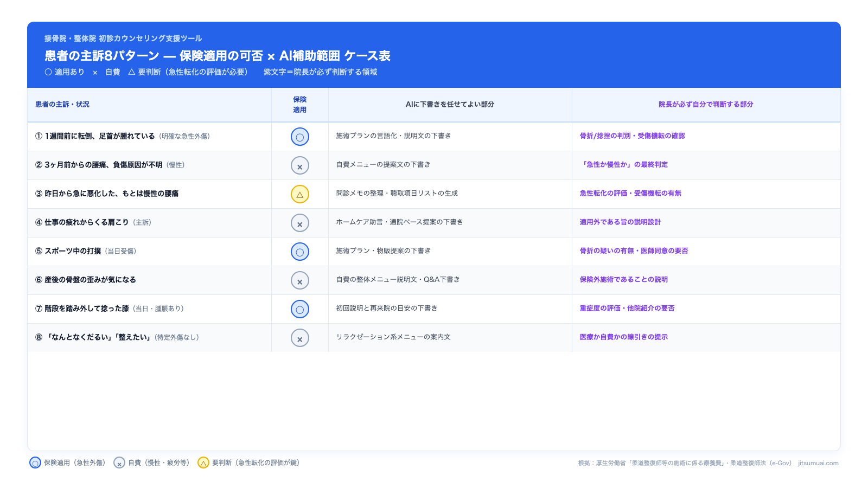
Task: Select the row text ② 3ヶ月前からの腰痛、負傷原因が不明
Action: click(x=99, y=165)
